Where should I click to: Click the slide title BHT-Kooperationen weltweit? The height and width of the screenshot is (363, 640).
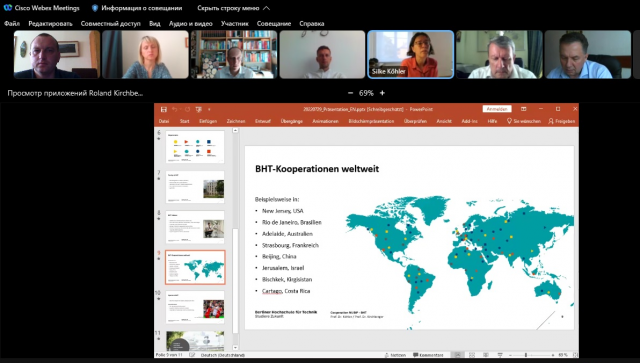[317, 169]
